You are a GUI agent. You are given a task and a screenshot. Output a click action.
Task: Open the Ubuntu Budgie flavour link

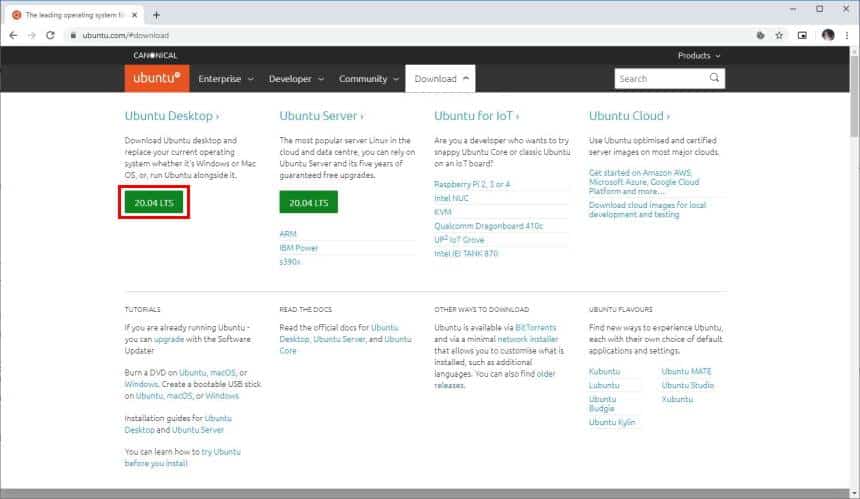coord(602,404)
